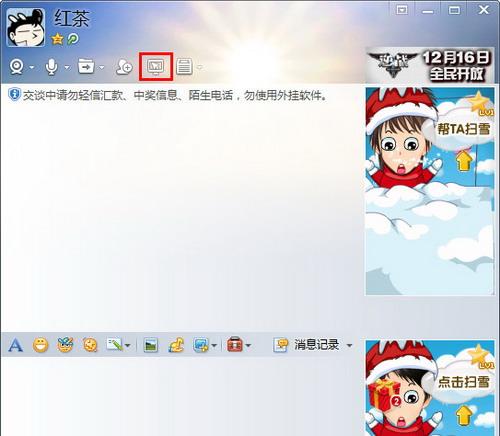
Task: Click the message history icon
Action: 281,345
